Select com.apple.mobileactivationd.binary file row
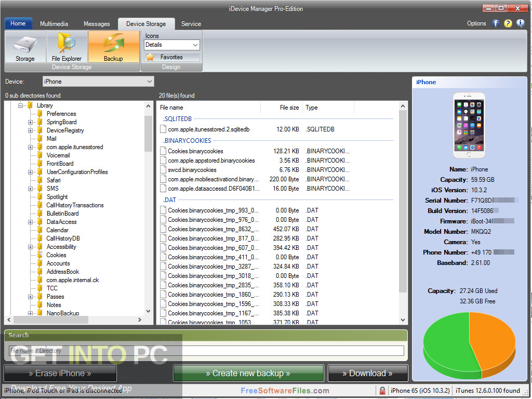The image size is (532, 399). pos(255,179)
